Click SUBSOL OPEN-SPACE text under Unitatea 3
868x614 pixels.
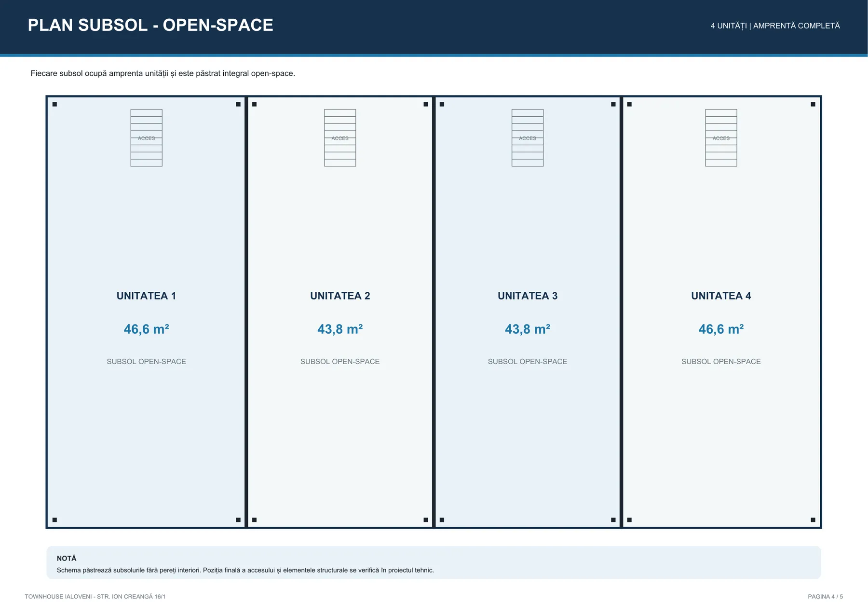[528, 361]
